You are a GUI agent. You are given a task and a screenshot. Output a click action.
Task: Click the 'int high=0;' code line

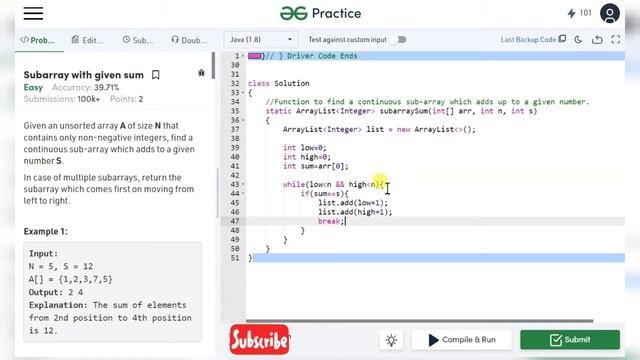click(307, 157)
